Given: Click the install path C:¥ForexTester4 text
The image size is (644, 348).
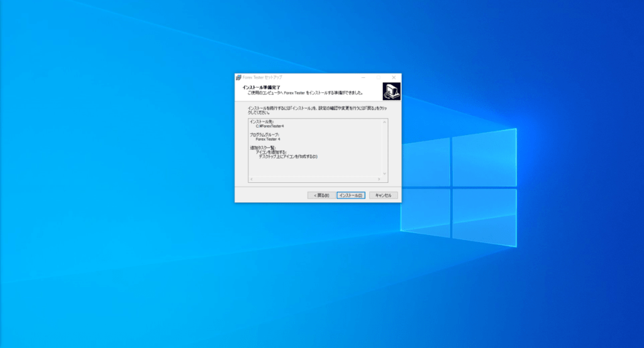Looking at the screenshot, I should [270, 126].
